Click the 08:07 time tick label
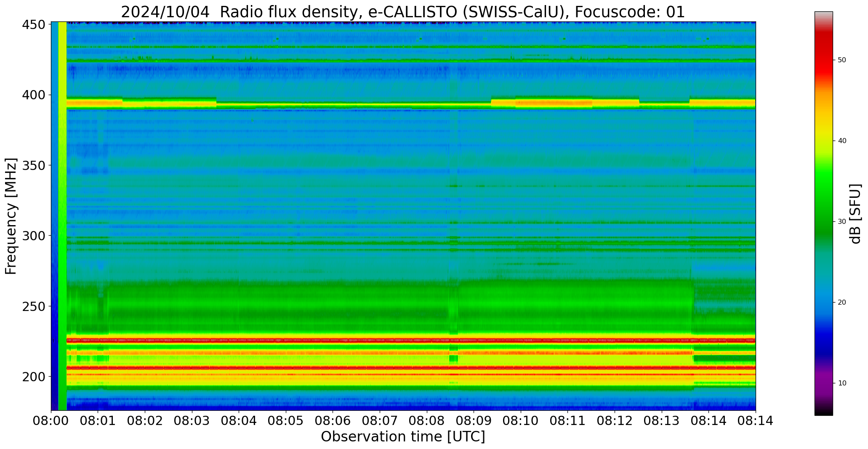The height and width of the screenshot is (449, 868). point(380,421)
